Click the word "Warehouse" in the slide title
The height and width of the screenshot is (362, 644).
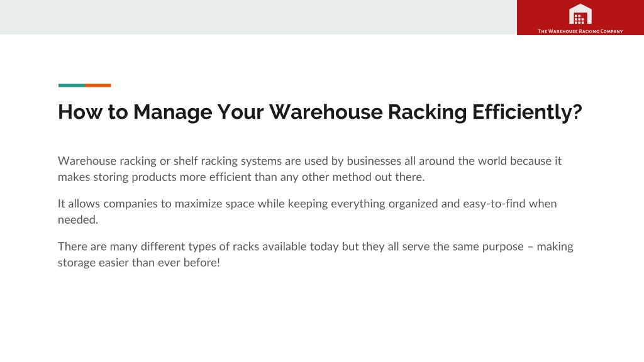[326, 112]
